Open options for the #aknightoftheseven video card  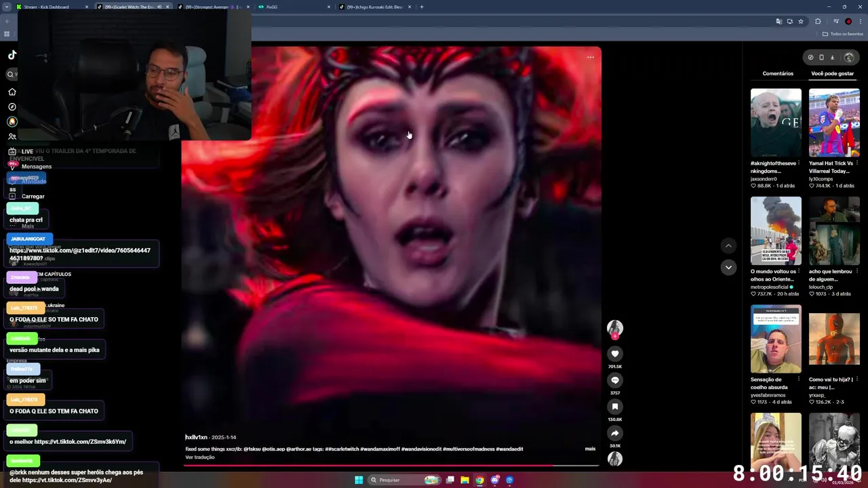pos(799,163)
